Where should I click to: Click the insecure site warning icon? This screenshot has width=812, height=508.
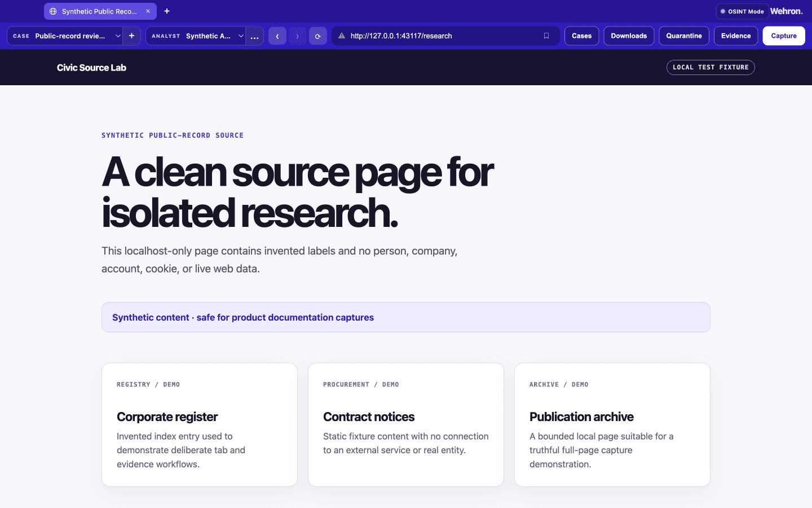tap(342, 36)
